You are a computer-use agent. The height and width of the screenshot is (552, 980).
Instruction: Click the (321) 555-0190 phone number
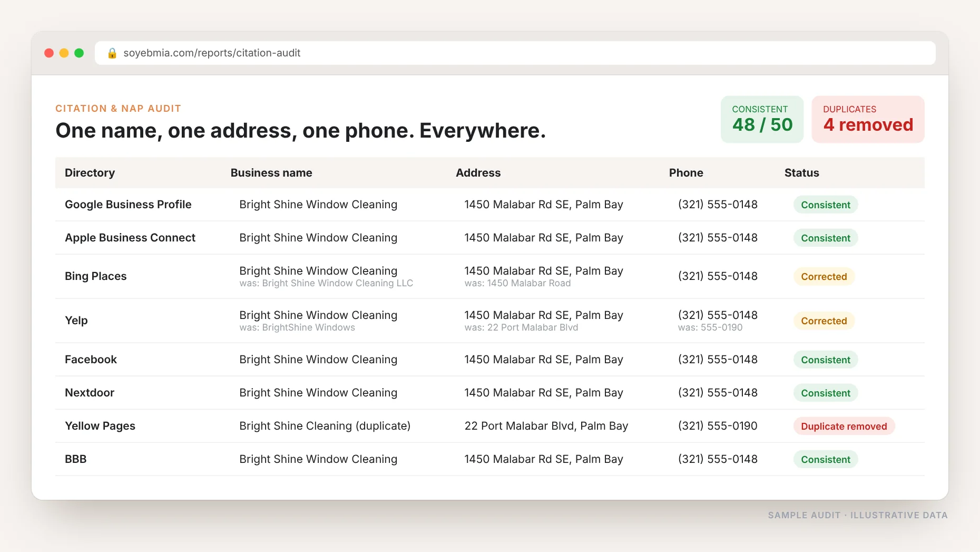(718, 426)
